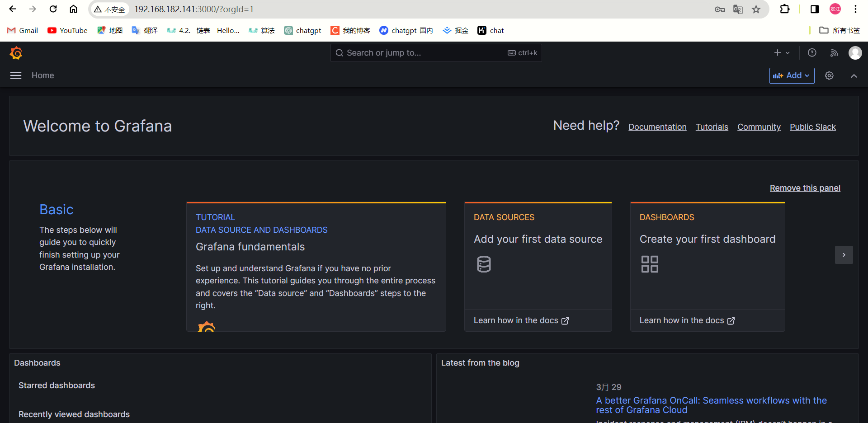This screenshot has height=423, width=868.
Task: Open Learn how link under Dashboards
Action: (687, 320)
